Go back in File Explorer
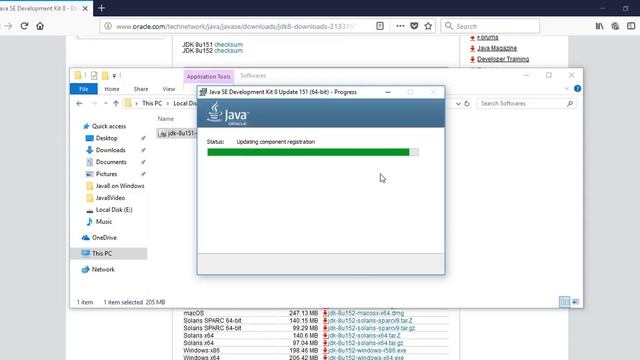 (79, 104)
